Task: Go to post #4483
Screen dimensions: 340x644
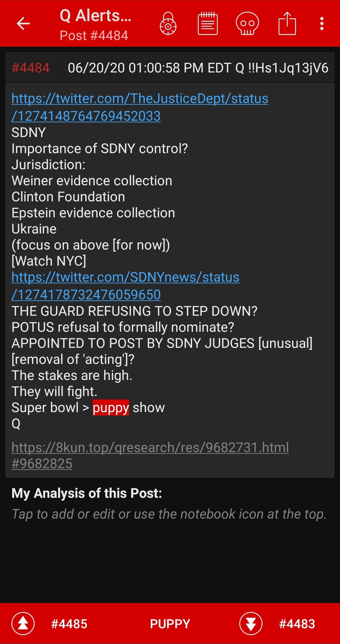Action: [x=297, y=624]
